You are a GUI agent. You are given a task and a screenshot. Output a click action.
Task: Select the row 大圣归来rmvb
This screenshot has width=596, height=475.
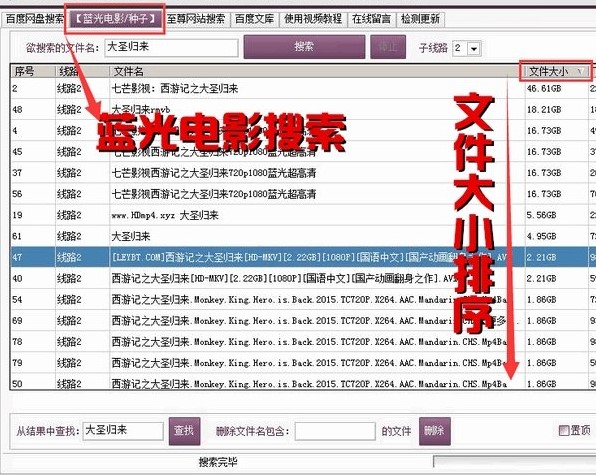point(302,110)
